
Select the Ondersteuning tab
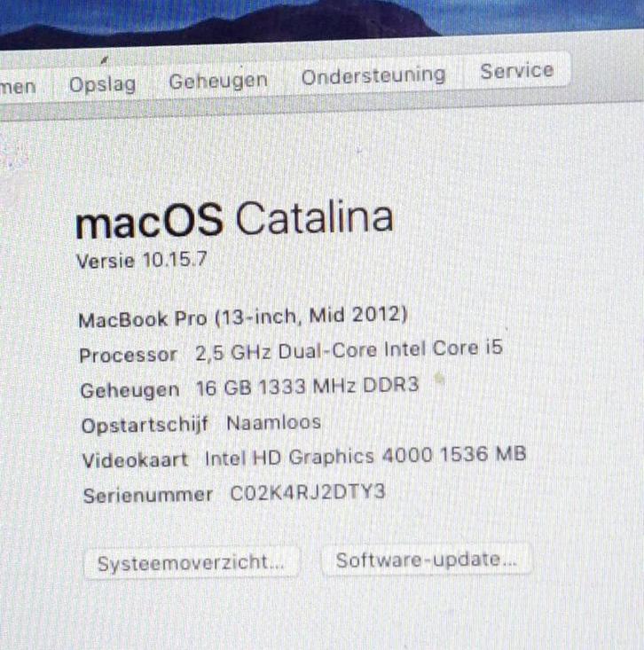(x=373, y=76)
